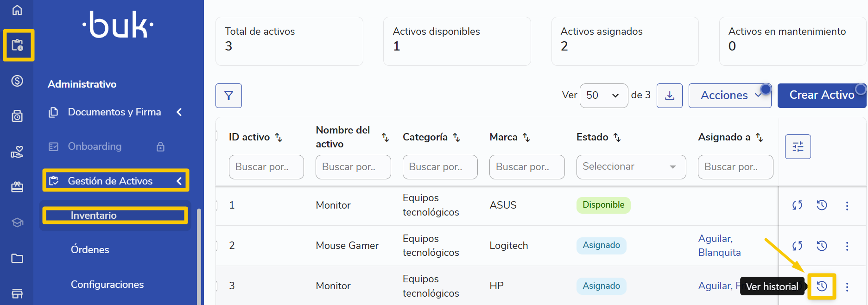Image resolution: width=868 pixels, height=305 pixels.
Task: Click the Crear Activo button
Action: point(821,95)
